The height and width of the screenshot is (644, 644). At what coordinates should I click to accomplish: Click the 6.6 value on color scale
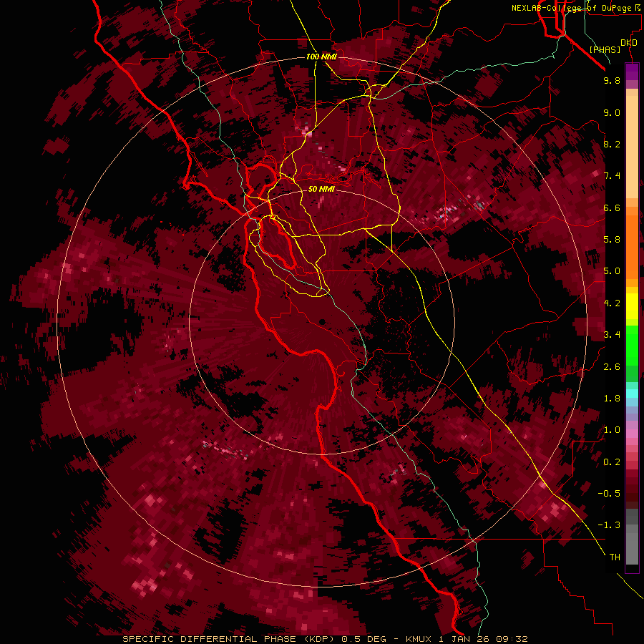[612, 208]
